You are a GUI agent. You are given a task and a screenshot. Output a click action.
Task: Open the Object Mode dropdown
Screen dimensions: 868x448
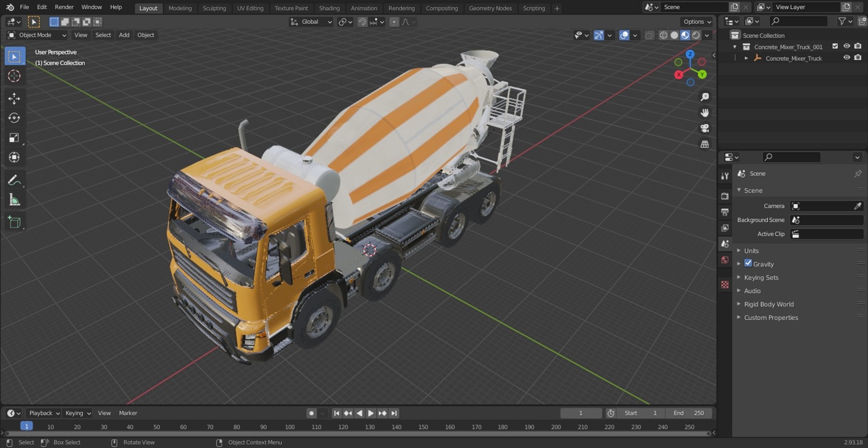pyautogui.click(x=37, y=35)
